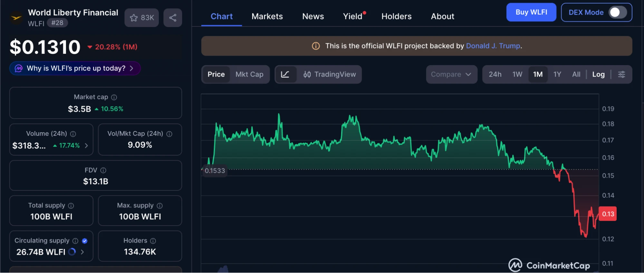Switch chart to Mkt Cap view
The image size is (644, 273).
[x=249, y=74]
